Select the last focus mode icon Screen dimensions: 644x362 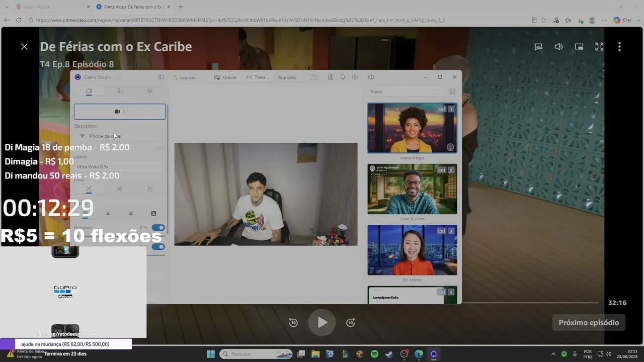click(x=150, y=189)
